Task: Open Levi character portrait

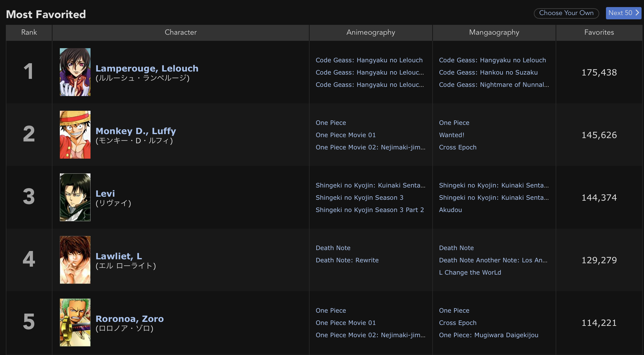Action: tap(75, 197)
